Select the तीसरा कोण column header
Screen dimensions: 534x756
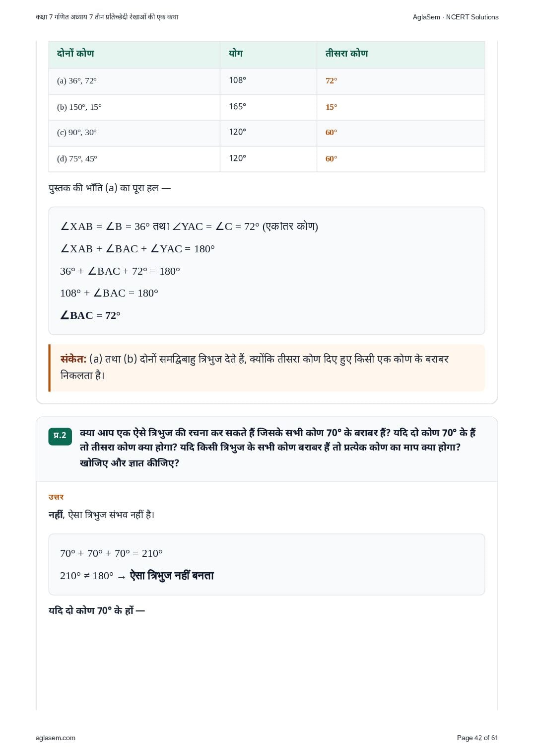click(x=346, y=53)
